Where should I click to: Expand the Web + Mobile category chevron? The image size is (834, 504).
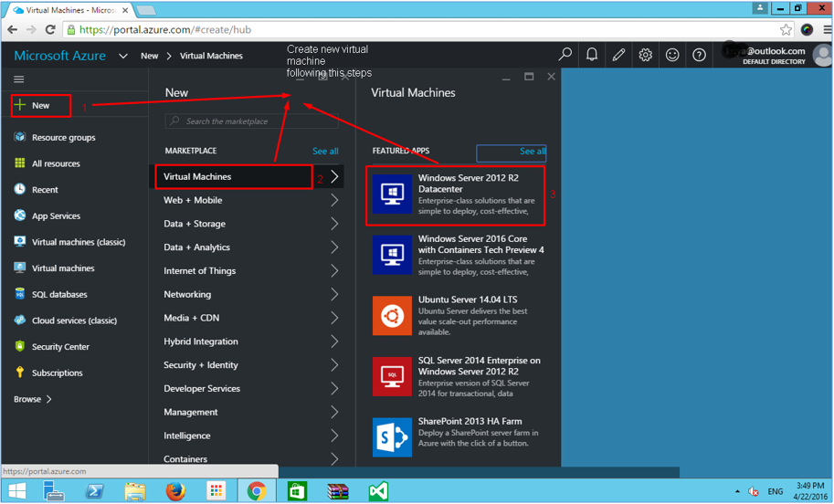pos(334,200)
